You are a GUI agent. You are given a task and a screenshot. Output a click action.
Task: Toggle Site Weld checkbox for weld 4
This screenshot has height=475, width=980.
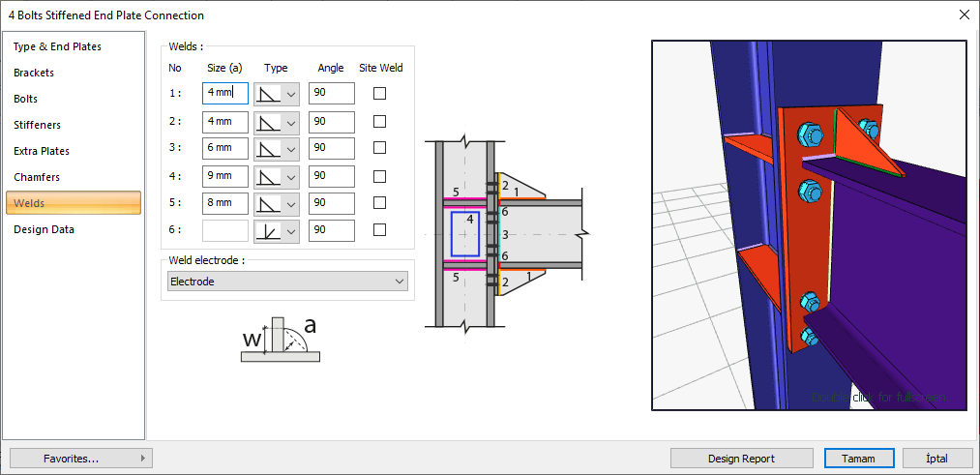tap(379, 177)
